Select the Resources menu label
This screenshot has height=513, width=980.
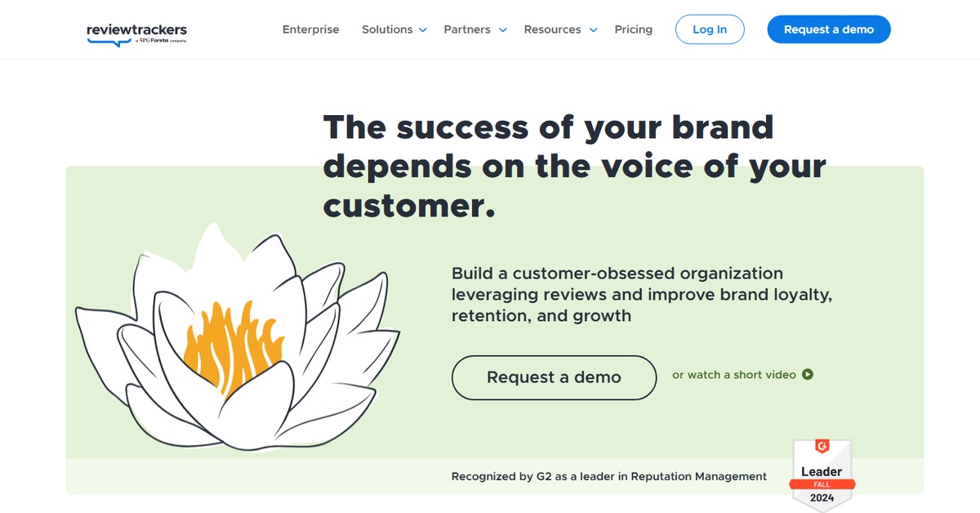pos(552,29)
